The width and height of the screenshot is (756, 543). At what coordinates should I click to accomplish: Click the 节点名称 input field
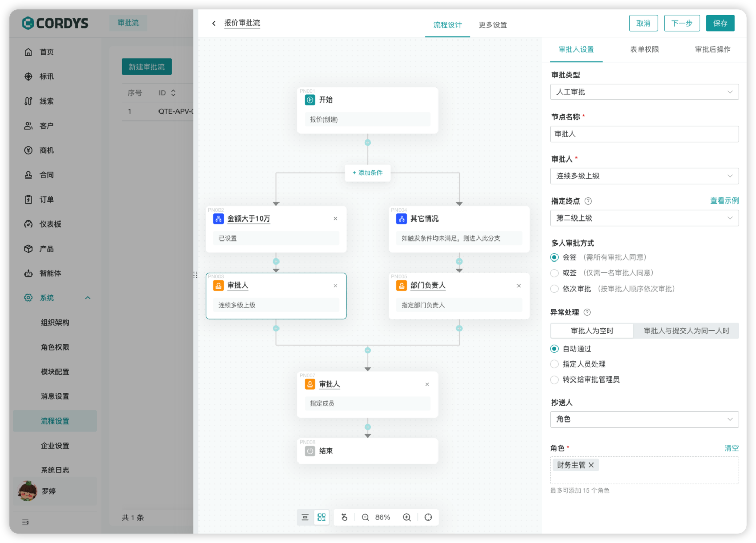click(645, 134)
